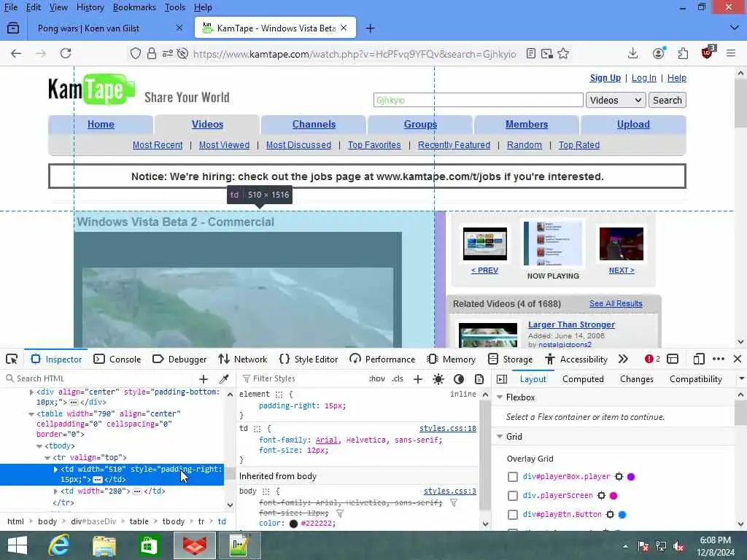747x560 pixels.
Task: Click purple color swatch for div#playerBox.player
Action: pos(631,477)
